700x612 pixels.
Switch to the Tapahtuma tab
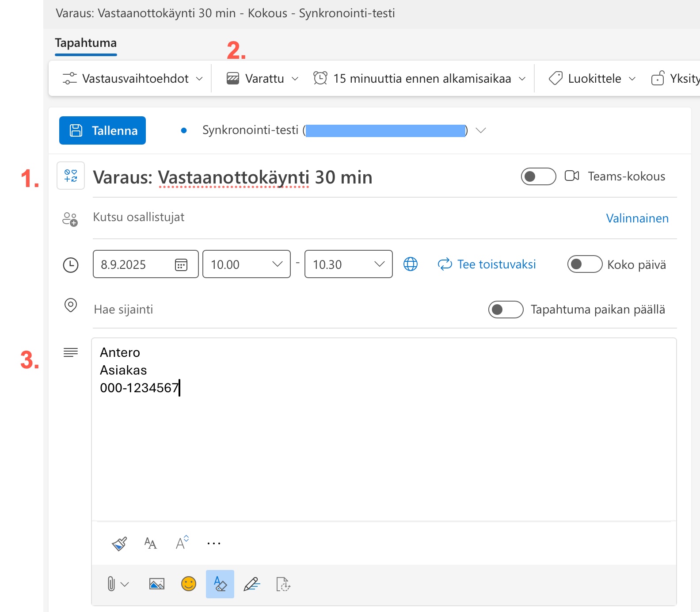tap(86, 43)
